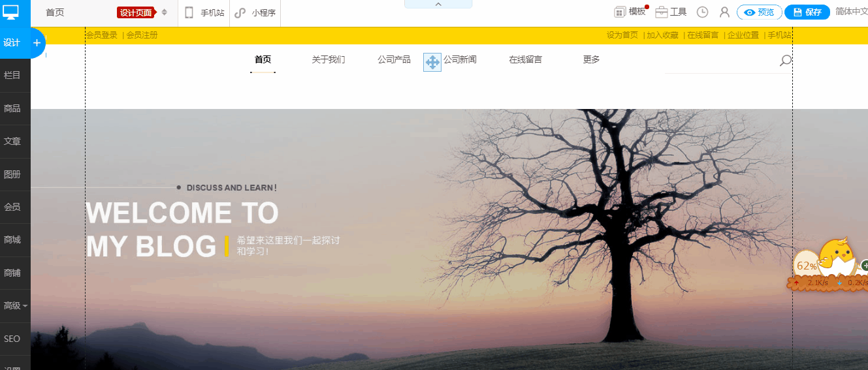Click the 希望来这里我们一起探讨和学习 caption
The width and height of the screenshot is (868, 370).
tap(288, 246)
